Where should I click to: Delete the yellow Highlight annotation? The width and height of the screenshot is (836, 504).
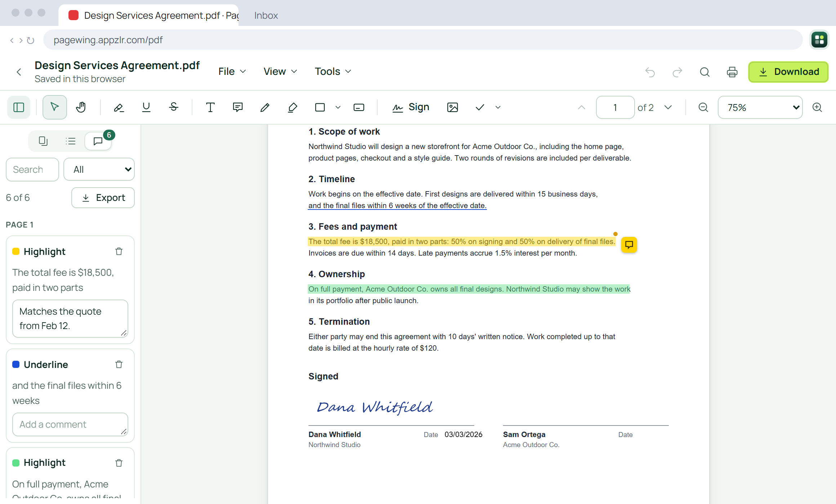[x=119, y=251]
